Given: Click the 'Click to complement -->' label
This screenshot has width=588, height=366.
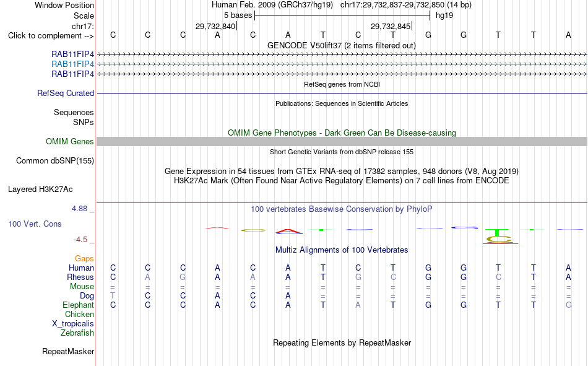Looking at the screenshot, I should coord(51,36).
